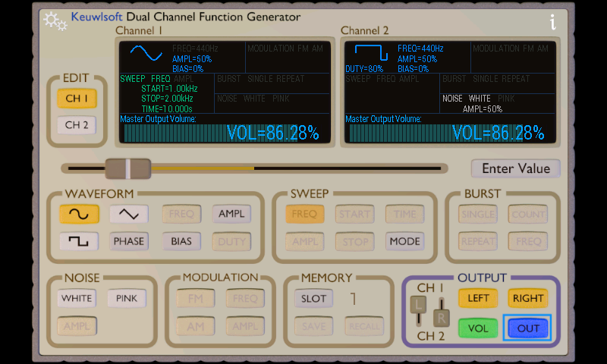Image resolution: width=607 pixels, height=364 pixels.
Task: Open settings with the gears icon
Action: tap(55, 21)
